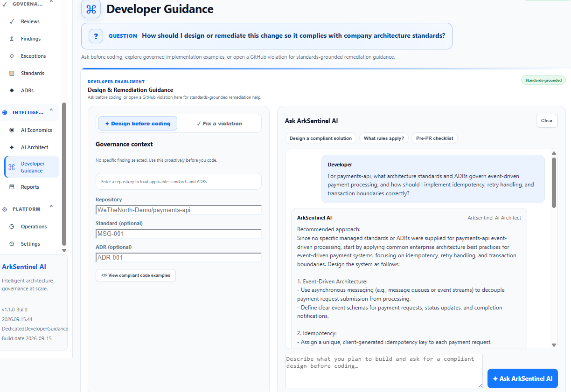Click the Findings icon in sidebar

[x=12, y=39]
